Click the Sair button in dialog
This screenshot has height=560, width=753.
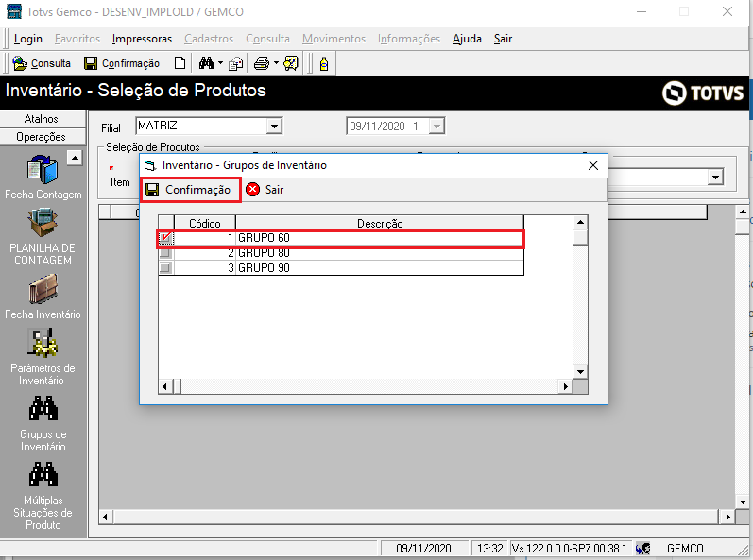[265, 190]
